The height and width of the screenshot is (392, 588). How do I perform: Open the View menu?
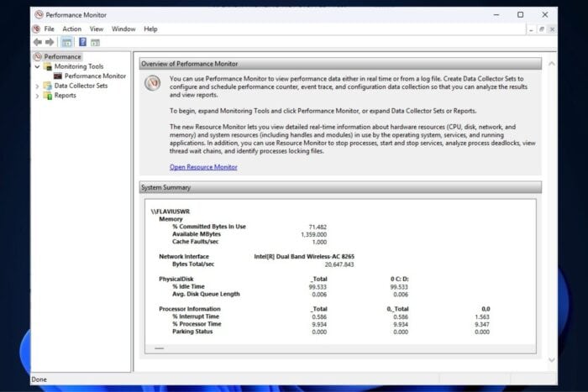coord(97,29)
